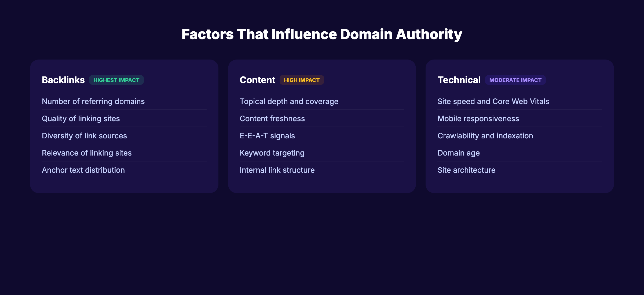Image resolution: width=644 pixels, height=295 pixels.
Task: Select the Backlinks card heading
Action: pyautogui.click(x=63, y=80)
